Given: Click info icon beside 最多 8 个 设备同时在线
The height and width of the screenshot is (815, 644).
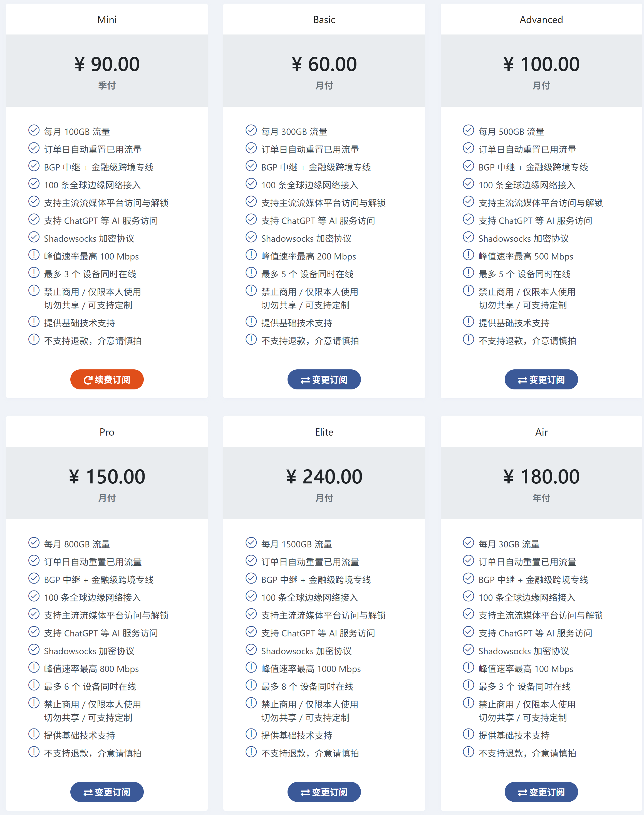Looking at the screenshot, I should (251, 685).
